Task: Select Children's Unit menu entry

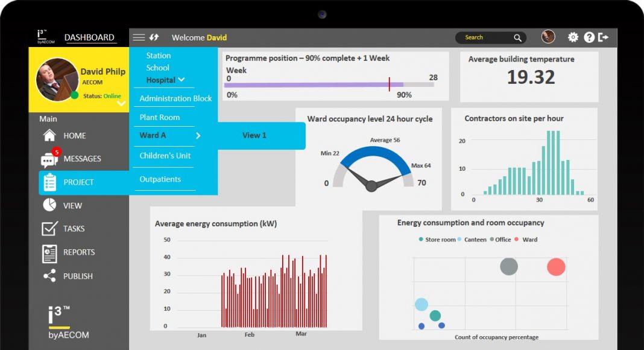Action: coord(165,156)
